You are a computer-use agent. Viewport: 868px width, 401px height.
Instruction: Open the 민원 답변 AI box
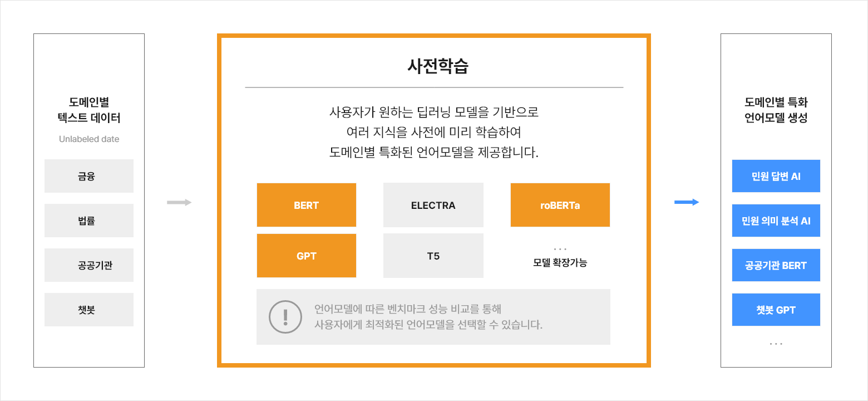(x=776, y=176)
